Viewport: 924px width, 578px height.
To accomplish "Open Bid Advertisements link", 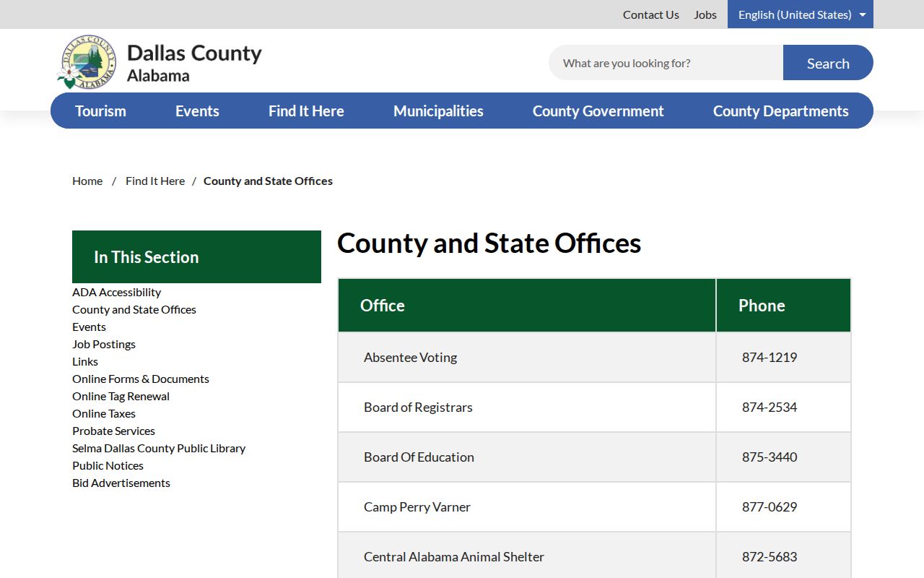I will point(121,483).
